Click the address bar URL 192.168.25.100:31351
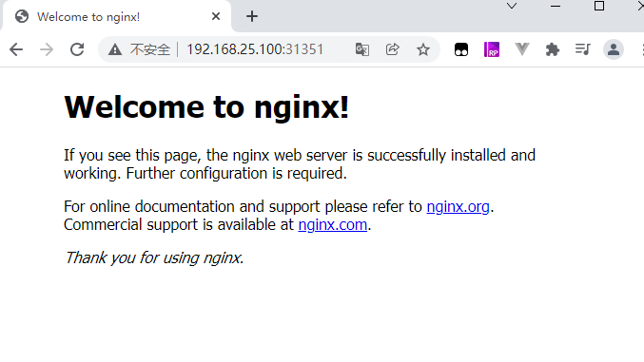This screenshot has width=644, height=362. tap(255, 49)
